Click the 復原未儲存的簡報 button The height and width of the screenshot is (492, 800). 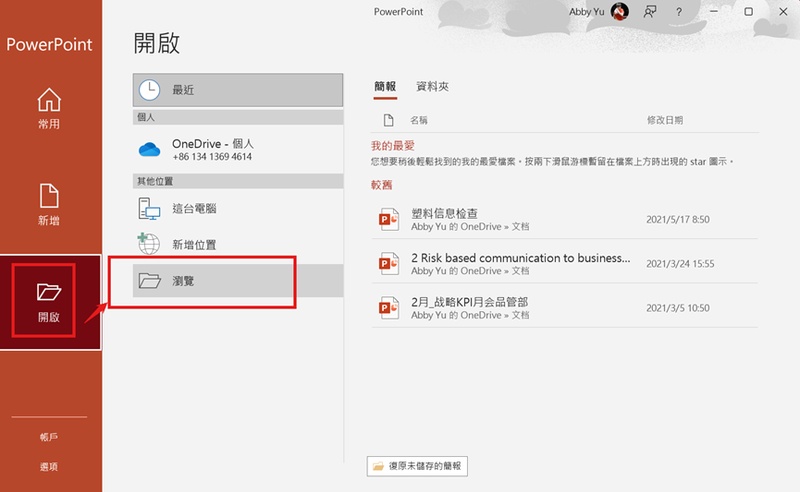417,466
